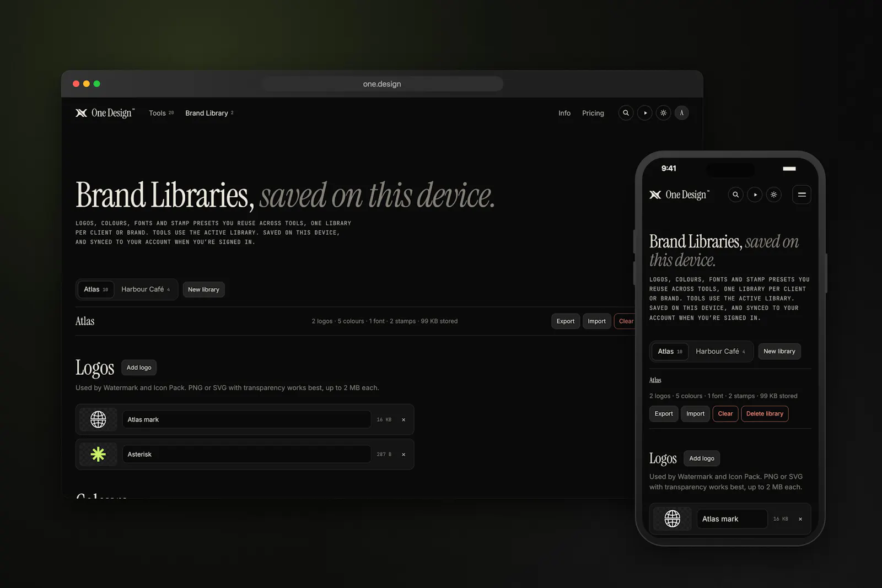
Task: Import a library on desktop
Action: [596, 321]
